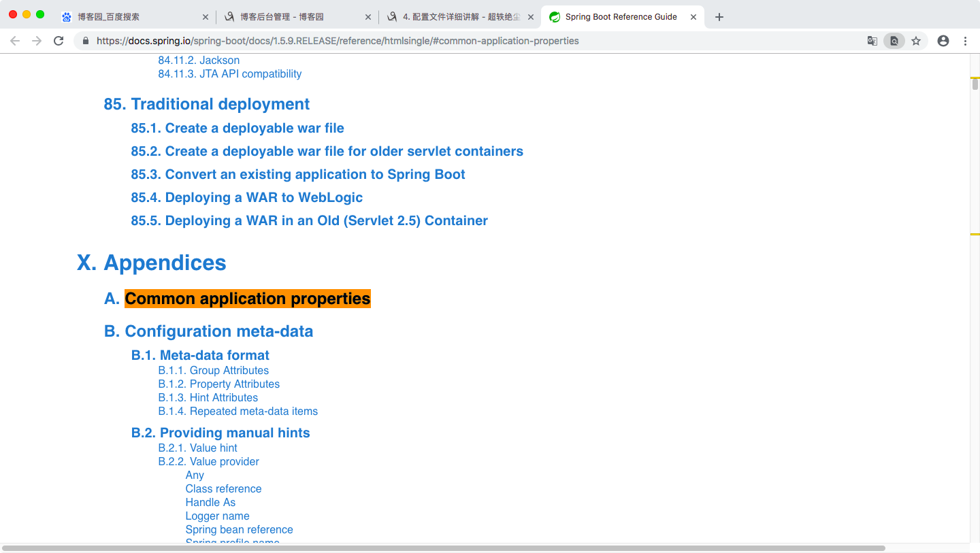Click the vertical scrollbar thumb
Viewport: 980px width, 553px height.
tap(975, 84)
